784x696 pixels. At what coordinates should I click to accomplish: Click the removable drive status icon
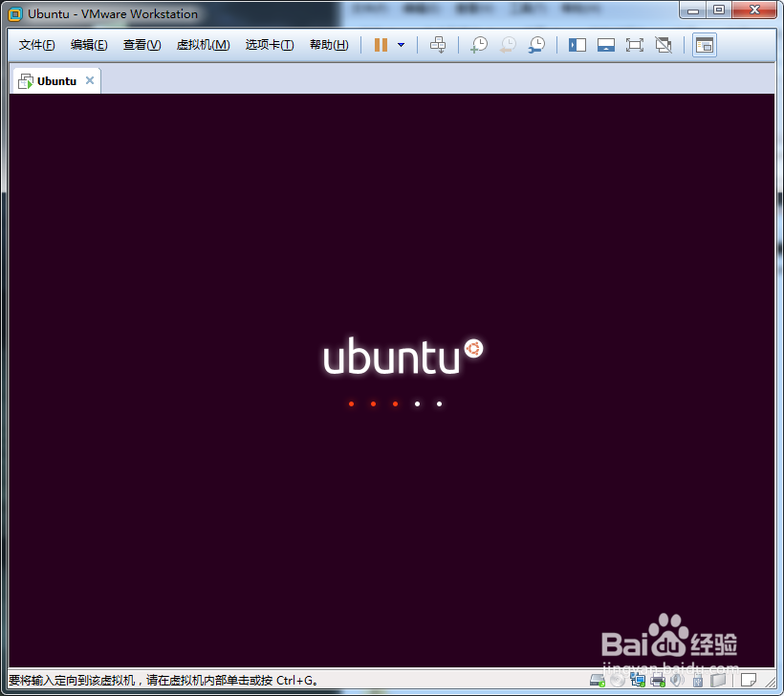[x=717, y=680]
